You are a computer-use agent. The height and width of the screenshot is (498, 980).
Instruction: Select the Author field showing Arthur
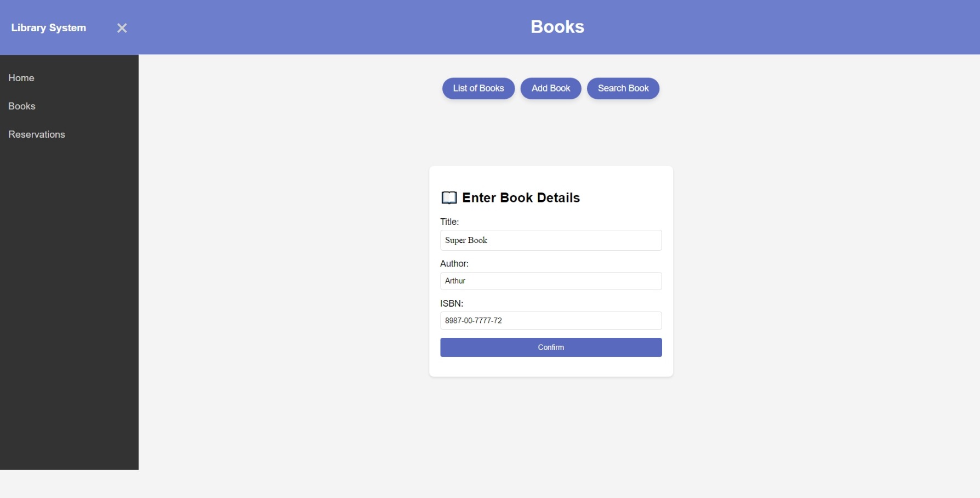(x=550, y=280)
